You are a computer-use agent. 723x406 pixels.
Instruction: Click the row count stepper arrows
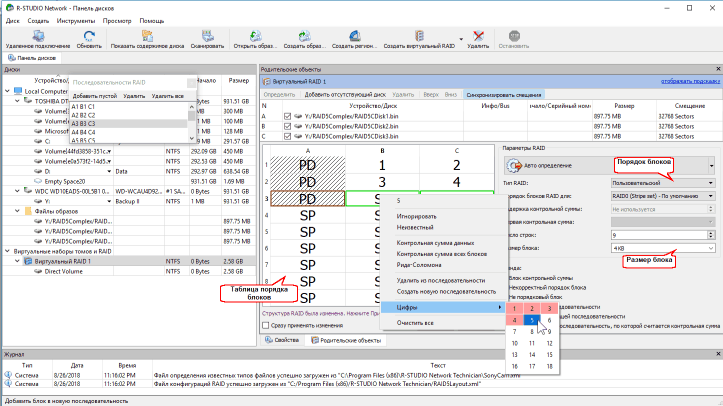click(x=711, y=235)
